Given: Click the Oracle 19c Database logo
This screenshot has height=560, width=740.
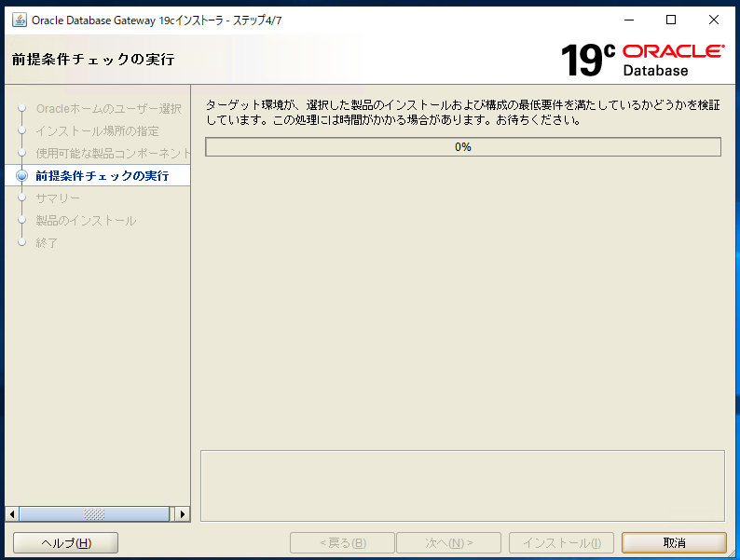Looking at the screenshot, I should 643,60.
